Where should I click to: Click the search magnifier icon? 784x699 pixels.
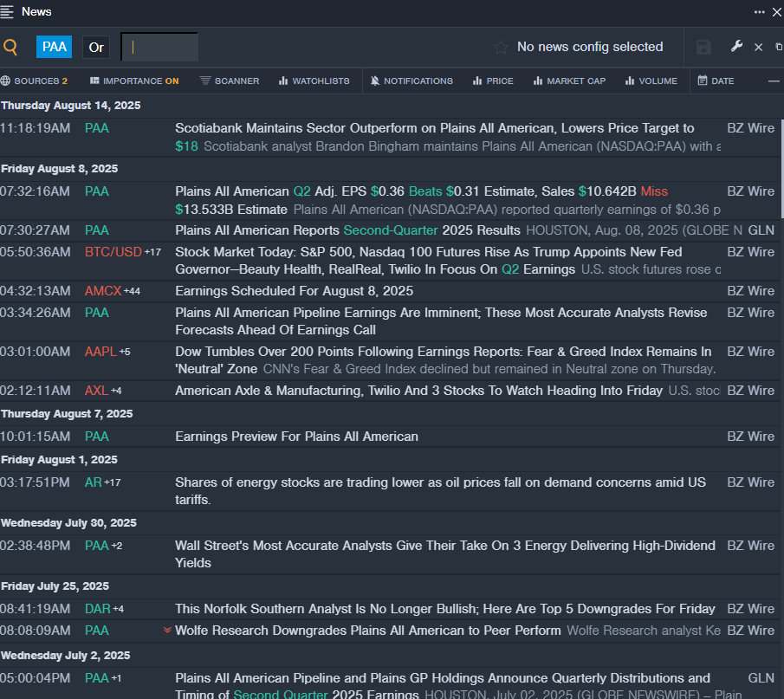(x=10, y=47)
